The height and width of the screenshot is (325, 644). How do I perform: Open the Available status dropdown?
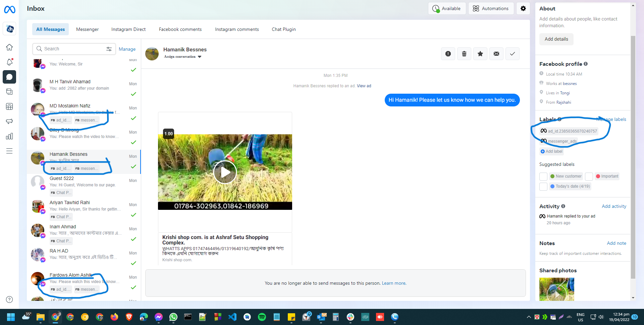coord(447,8)
